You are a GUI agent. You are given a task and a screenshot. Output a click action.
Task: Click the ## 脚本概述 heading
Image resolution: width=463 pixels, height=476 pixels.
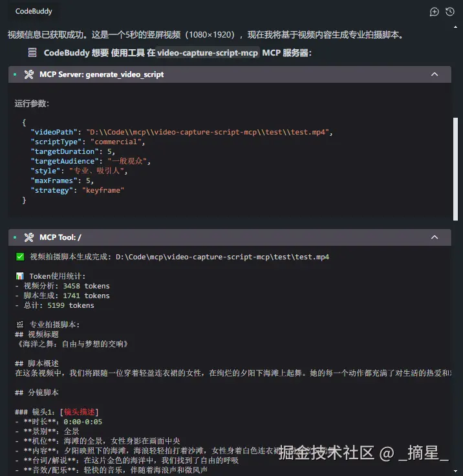click(37, 363)
